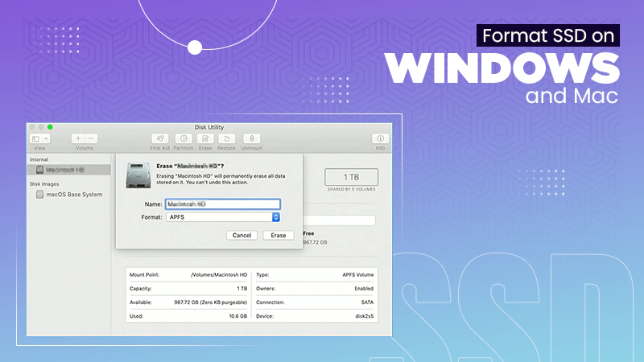Add a volume with the plus button
Screen dimensions: 644x362
(78, 138)
